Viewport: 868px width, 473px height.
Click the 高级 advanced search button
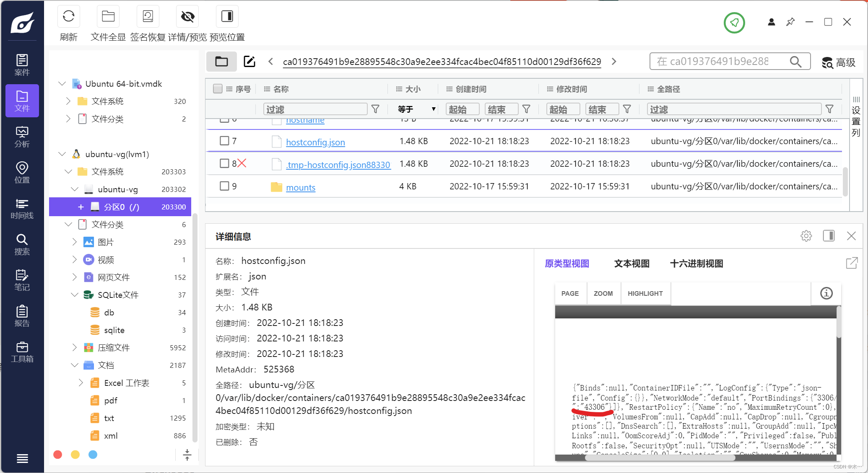click(838, 62)
